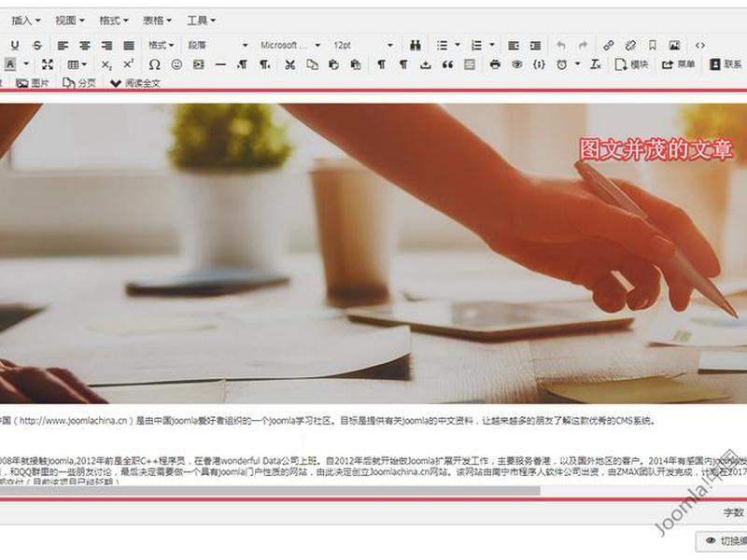Click the insert image icon beside the bookmark

point(674,45)
